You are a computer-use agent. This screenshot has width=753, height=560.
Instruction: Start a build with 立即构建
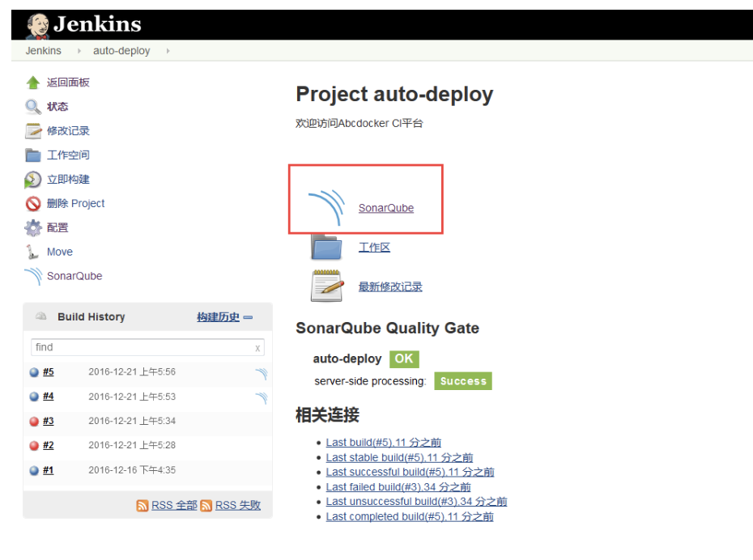coord(68,180)
